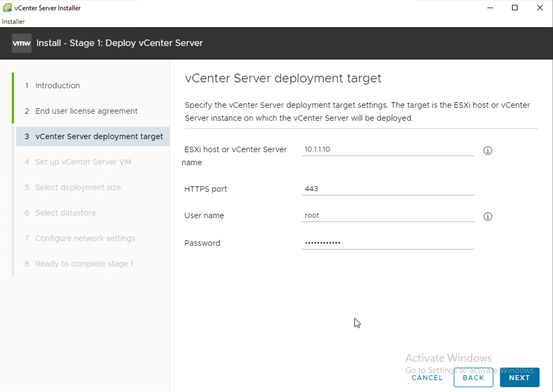Click into the HTTPS port field
This screenshot has height=392, width=553.
point(387,189)
